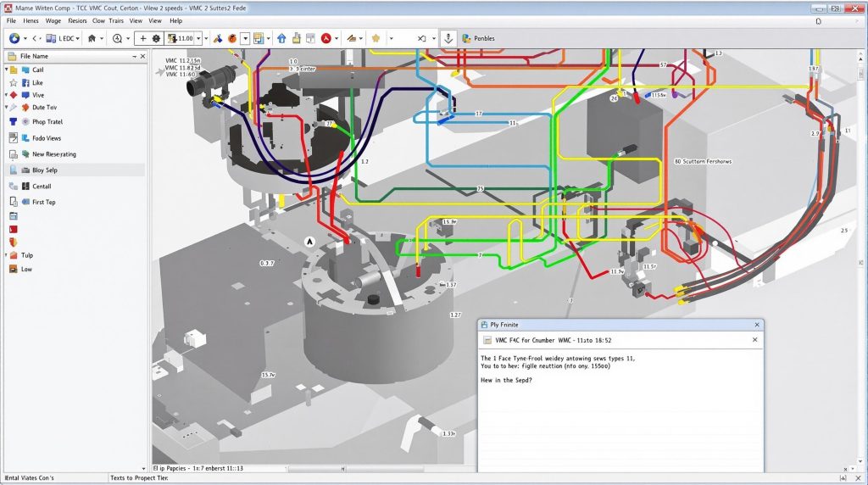Select New Rese-rating in the sidebar
This screenshot has width=868, height=485.
(x=53, y=154)
